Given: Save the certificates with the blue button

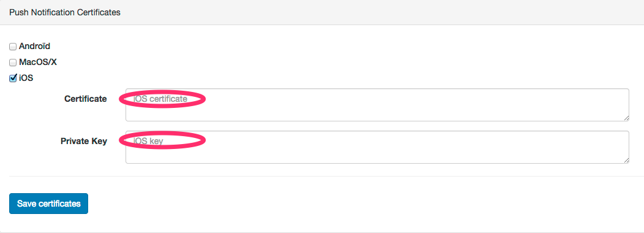Looking at the screenshot, I should click(48, 204).
